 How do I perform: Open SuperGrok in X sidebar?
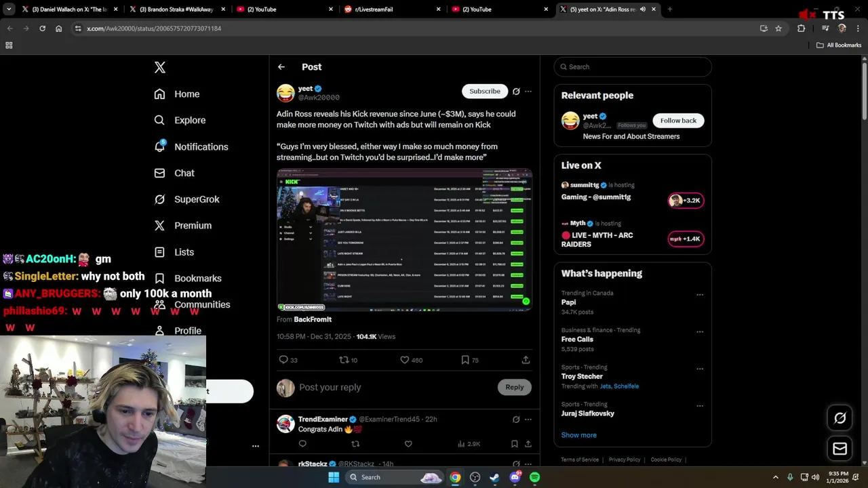tap(186, 199)
